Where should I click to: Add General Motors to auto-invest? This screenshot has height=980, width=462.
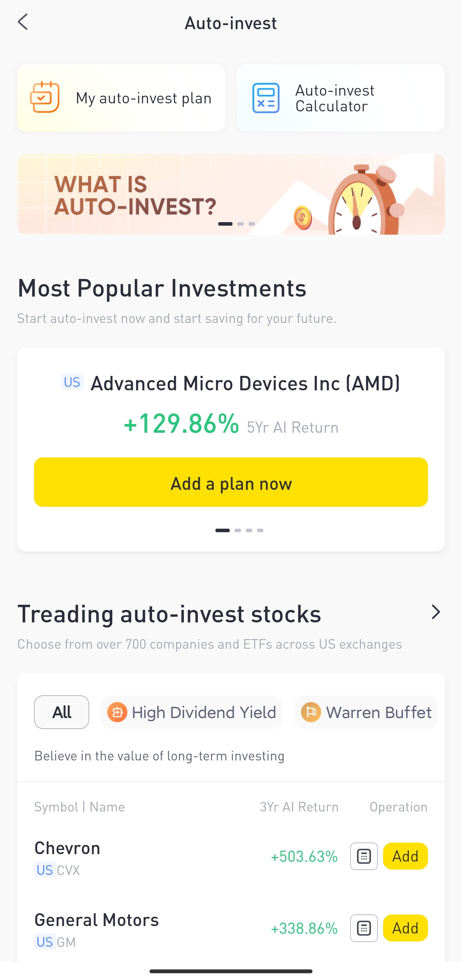coord(405,928)
